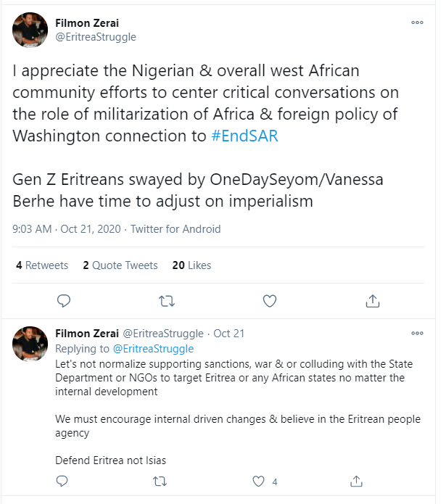446x504 pixels.
Task: Open more options on reply tweet
Action: (417, 334)
